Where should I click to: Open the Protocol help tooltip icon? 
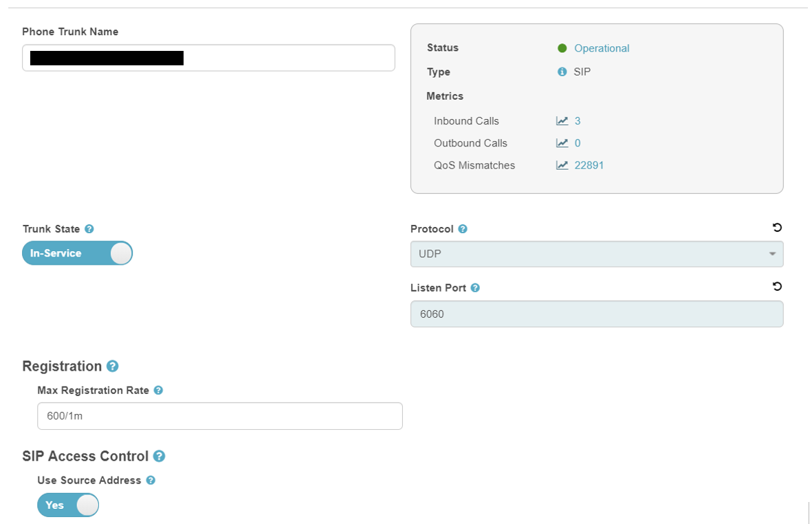coord(463,229)
